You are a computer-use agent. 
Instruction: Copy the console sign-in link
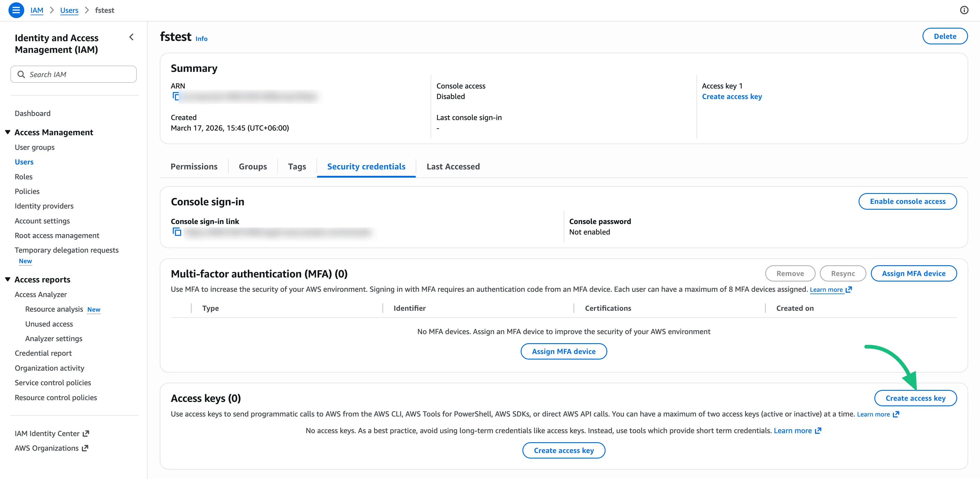coord(177,232)
